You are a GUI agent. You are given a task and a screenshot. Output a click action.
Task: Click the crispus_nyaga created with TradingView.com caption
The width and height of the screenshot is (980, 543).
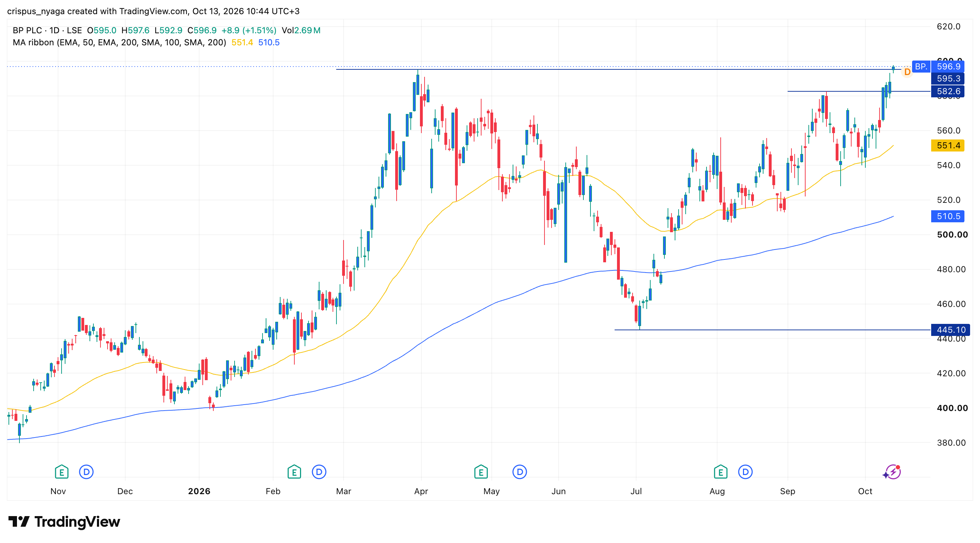tap(153, 11)
